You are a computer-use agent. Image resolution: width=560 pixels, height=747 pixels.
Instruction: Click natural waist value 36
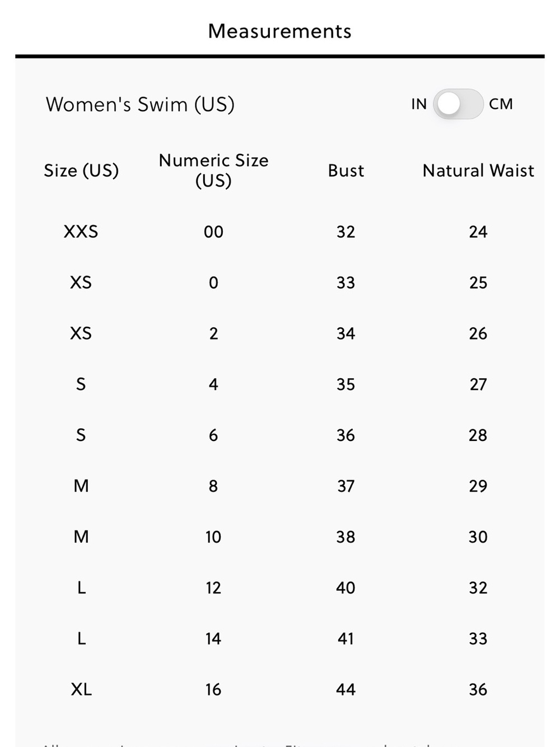pos(478,689)
